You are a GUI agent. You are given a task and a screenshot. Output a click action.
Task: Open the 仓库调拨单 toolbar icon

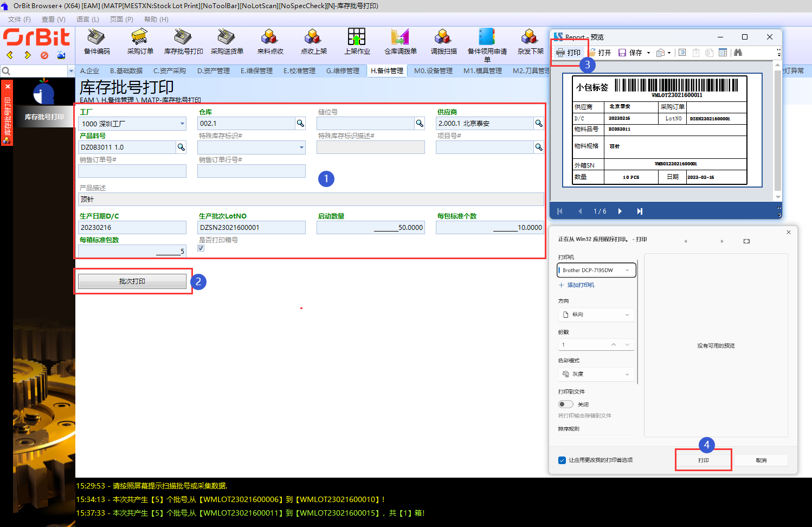pyautogui.click(x=400, y=42)
